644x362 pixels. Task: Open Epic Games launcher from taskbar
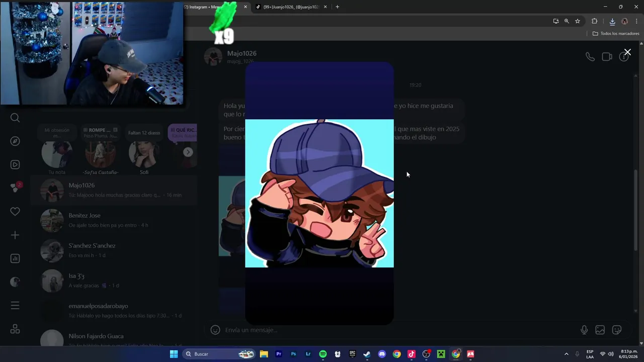pyautogui.click(x=352, y=354)
